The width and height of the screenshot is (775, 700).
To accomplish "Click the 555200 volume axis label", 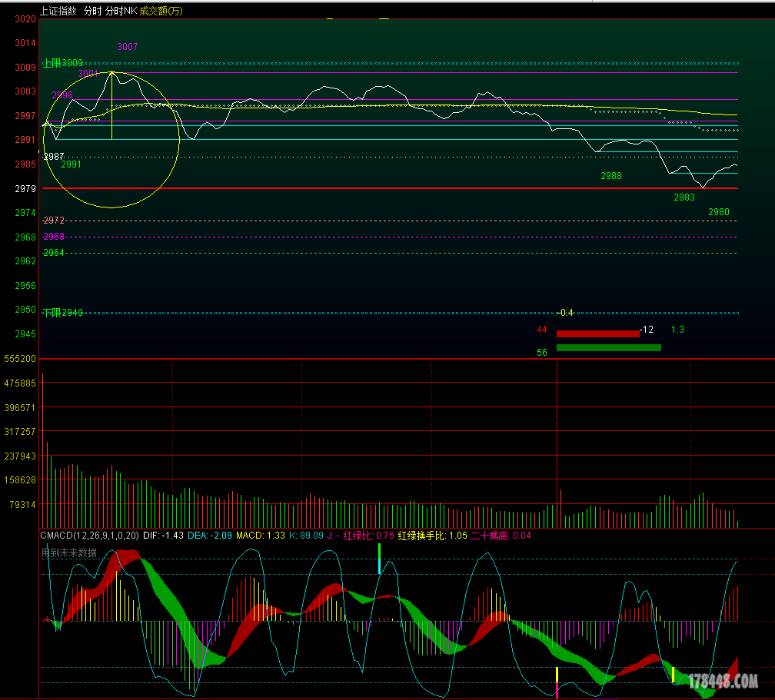I will (x=20, y=359).
